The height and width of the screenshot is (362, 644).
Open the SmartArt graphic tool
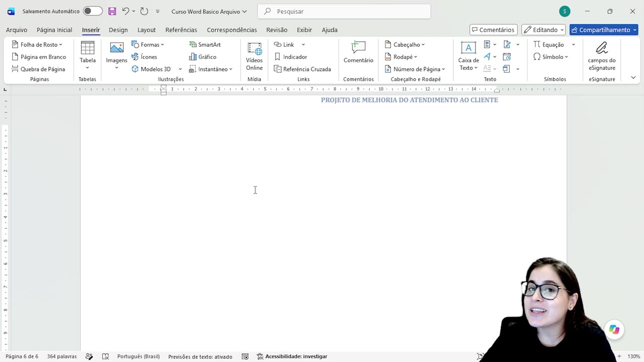205,45
